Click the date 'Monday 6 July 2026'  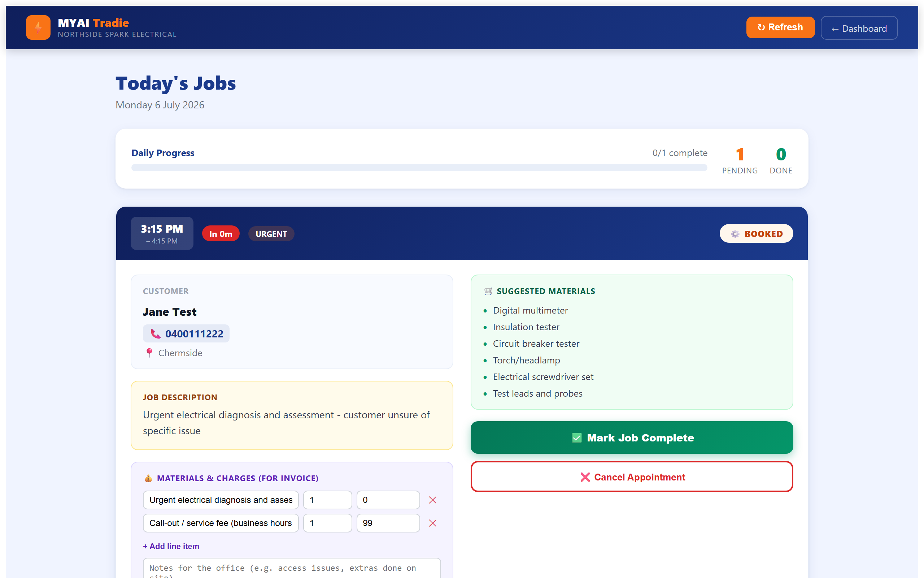(160, 105)
